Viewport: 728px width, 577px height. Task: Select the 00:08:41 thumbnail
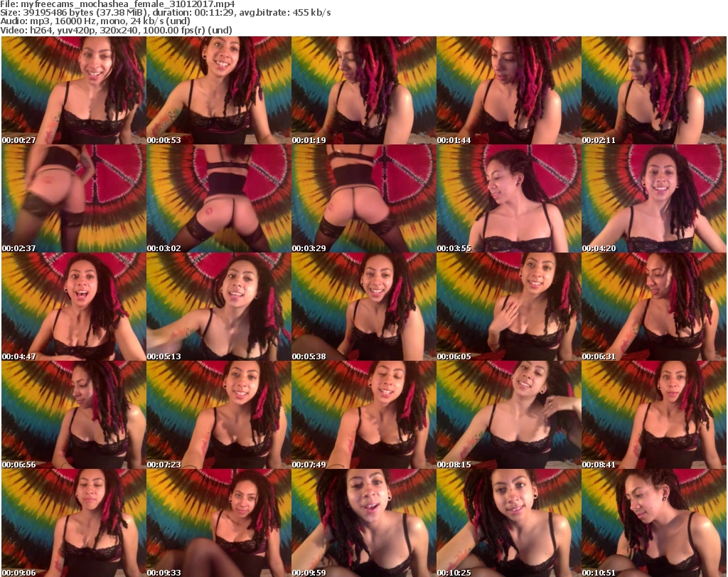654,415
